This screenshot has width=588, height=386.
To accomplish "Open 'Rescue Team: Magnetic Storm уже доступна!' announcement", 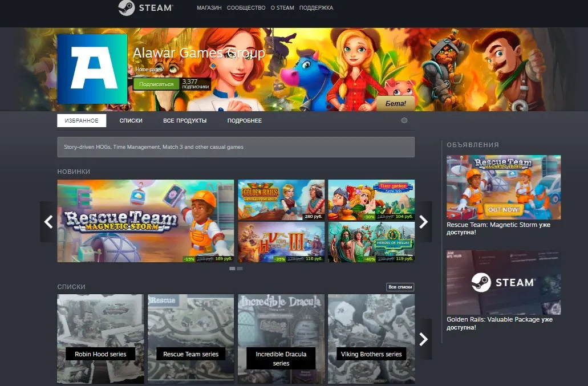I will click(x=498, y=229).
